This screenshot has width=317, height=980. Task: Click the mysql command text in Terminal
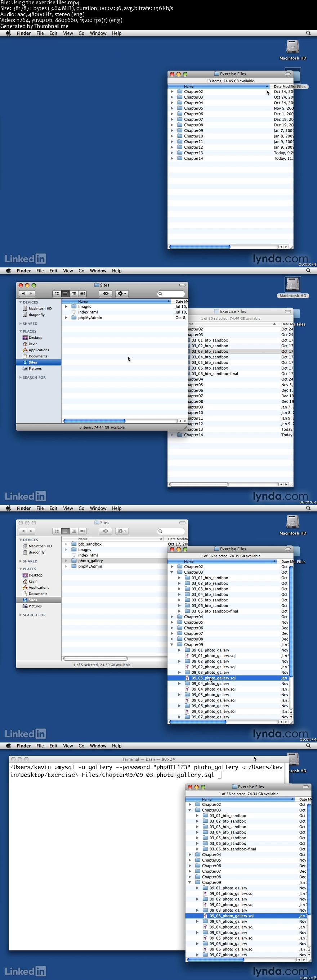point(147,771)
